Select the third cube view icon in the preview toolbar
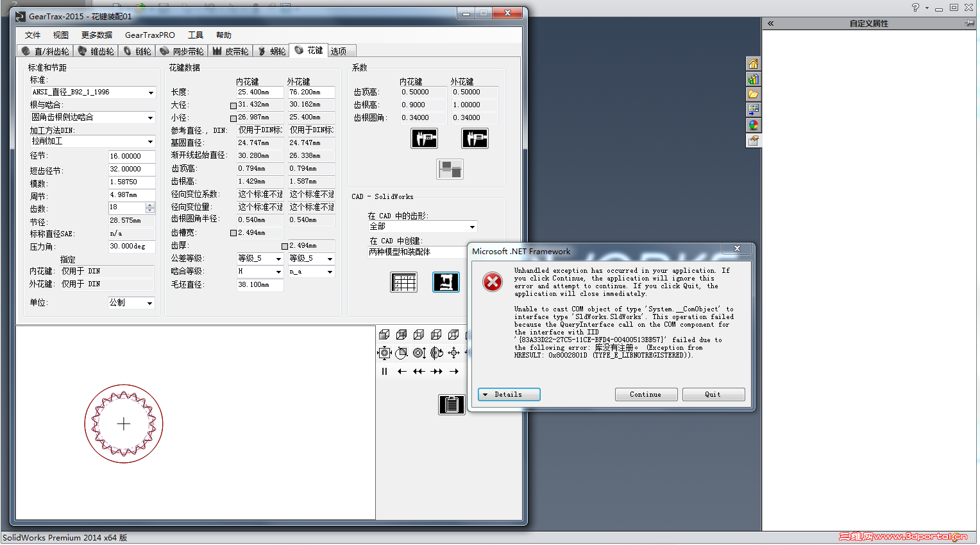980x545 pixels. point(419,334)
